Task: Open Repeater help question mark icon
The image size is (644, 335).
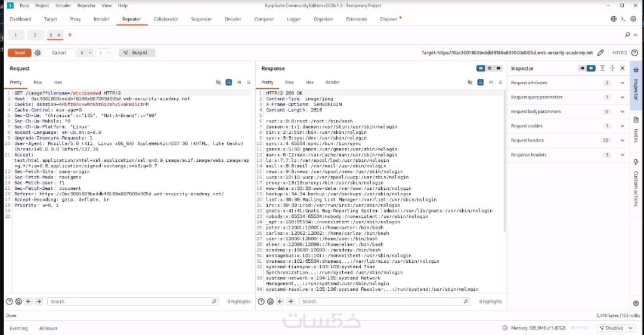Action: tap(634, 53)
